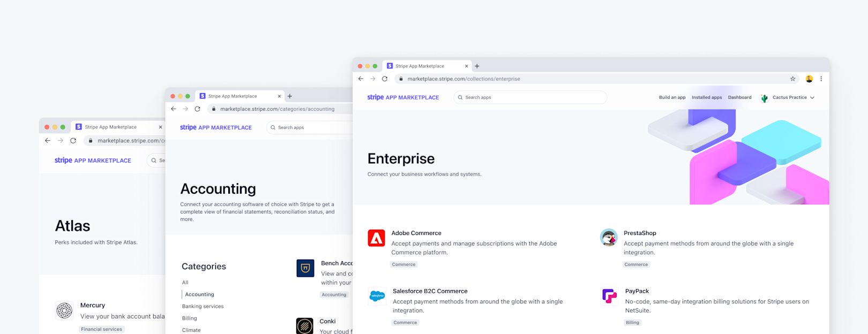Select Banking services in the Categories list
Image resolution: width=868 pixels, height=334 pixels.
point(203,307)
